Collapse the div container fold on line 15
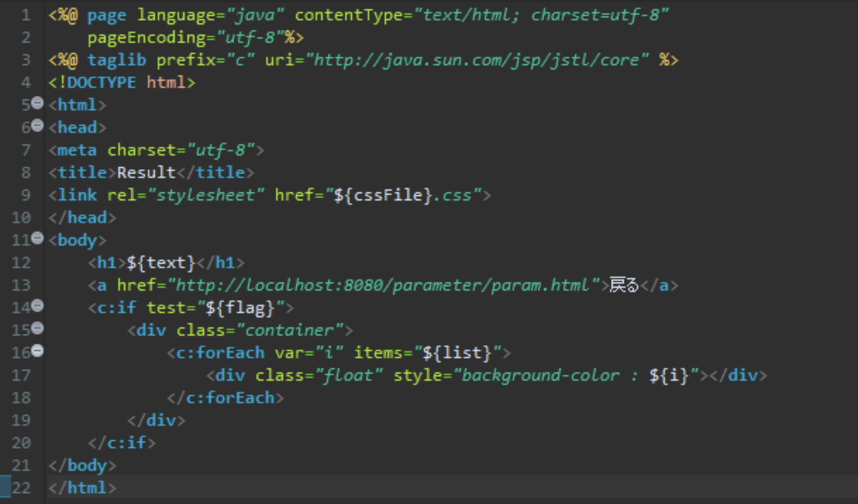This screenshot has height=504, width=858. pyautogui.click(x=38, y=329)
